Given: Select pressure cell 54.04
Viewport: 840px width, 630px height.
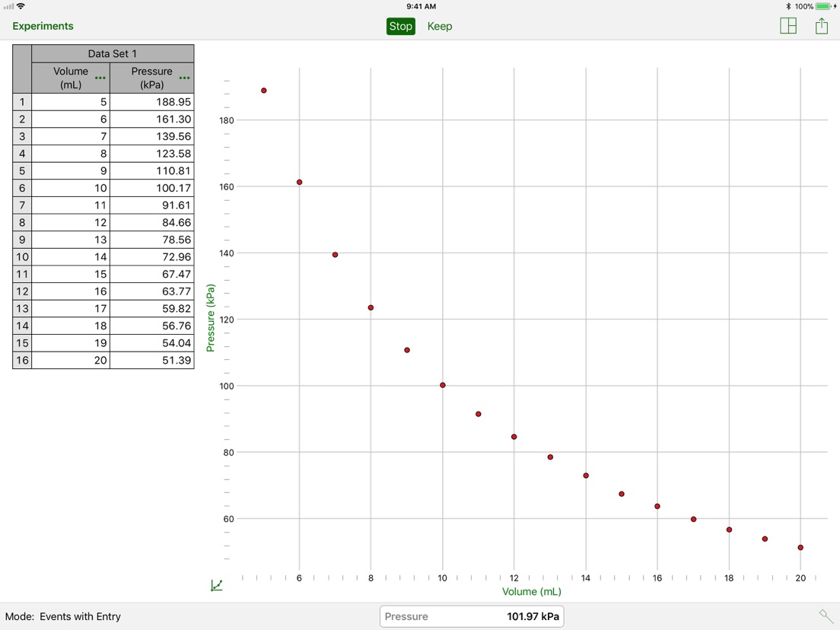Looking at the screenshot, I should click(x=152, y=343).
